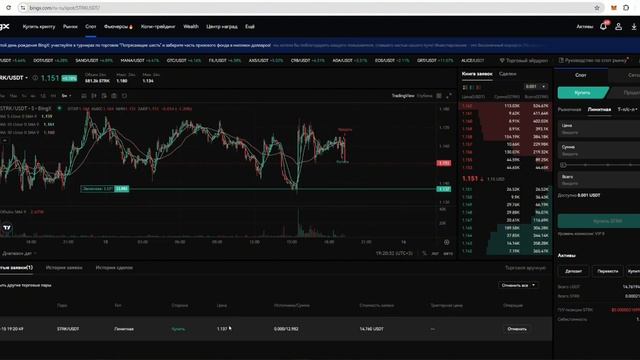Open the spot market guide link
This screenshot has height=360, width=640.
[593, 60]
